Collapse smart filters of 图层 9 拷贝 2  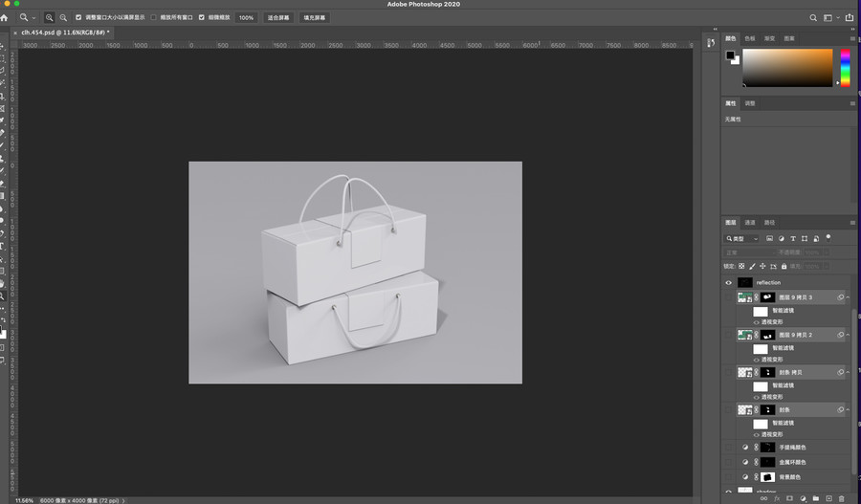[848, 335]
